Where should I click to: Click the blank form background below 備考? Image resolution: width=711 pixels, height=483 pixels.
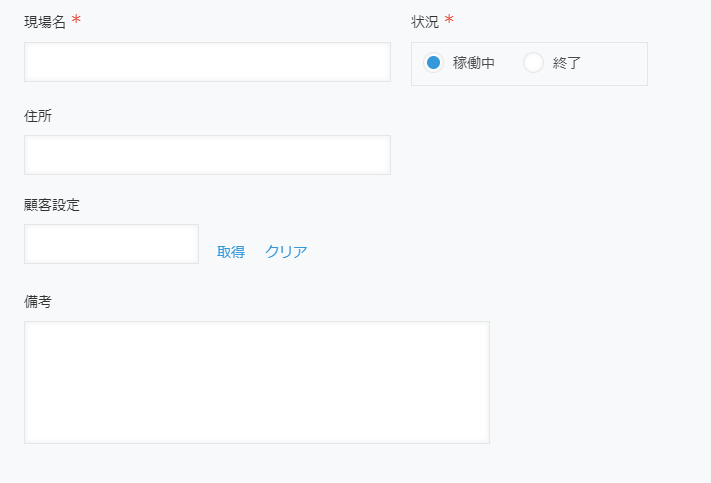pyautogui.click(x=257, y=463)
